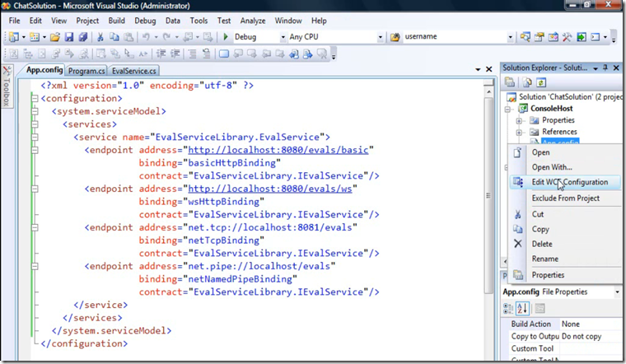Choose Properties from the context menu

(548, 274)
